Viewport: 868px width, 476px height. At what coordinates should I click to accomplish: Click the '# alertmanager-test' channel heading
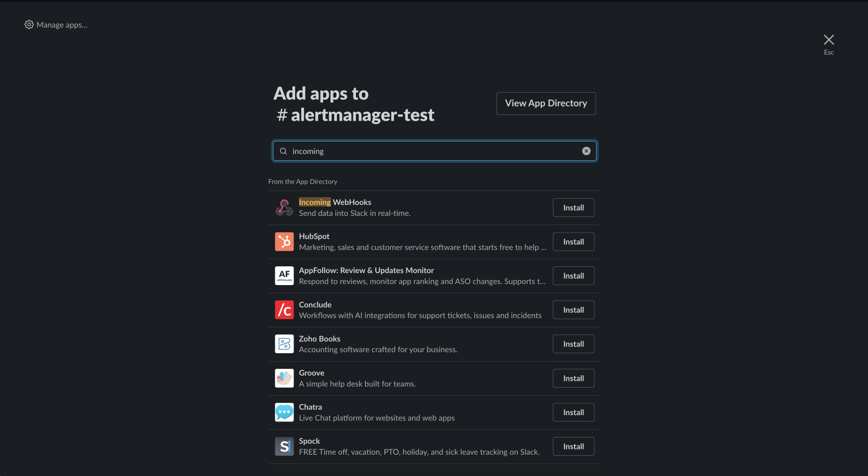tap(355, 115)
